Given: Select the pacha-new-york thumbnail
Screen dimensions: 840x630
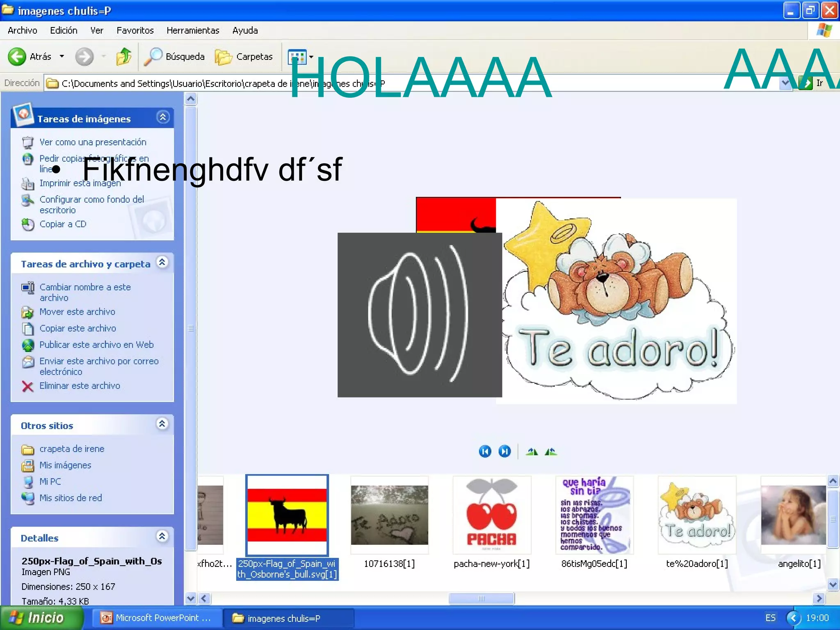Looking at the screenshot, I should pos(491,515).
